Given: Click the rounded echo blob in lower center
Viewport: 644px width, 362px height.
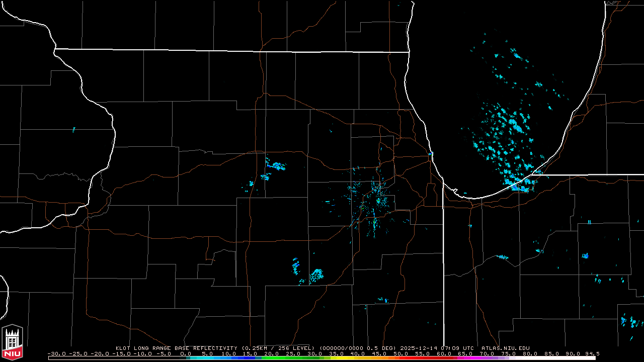Looking at the screenshot, I should [316, 275].
